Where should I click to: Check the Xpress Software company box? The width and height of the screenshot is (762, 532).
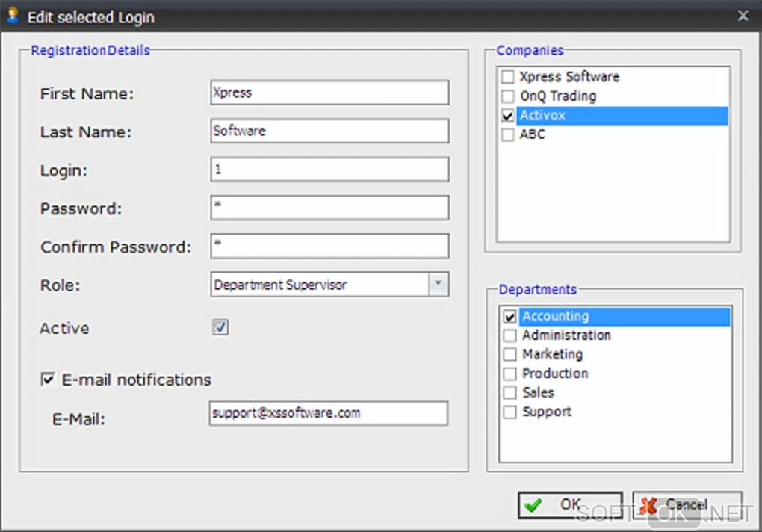[508, 77]
